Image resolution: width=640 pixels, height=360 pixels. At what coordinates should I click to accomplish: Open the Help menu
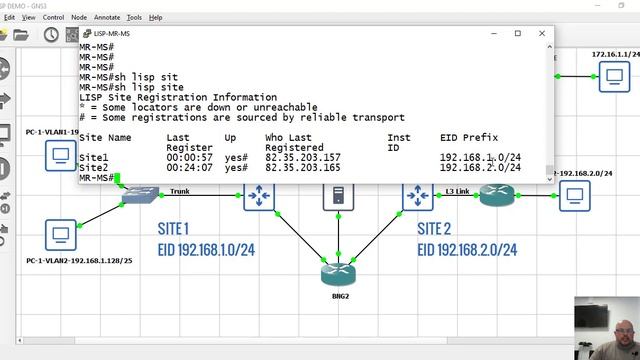[155, 18]
